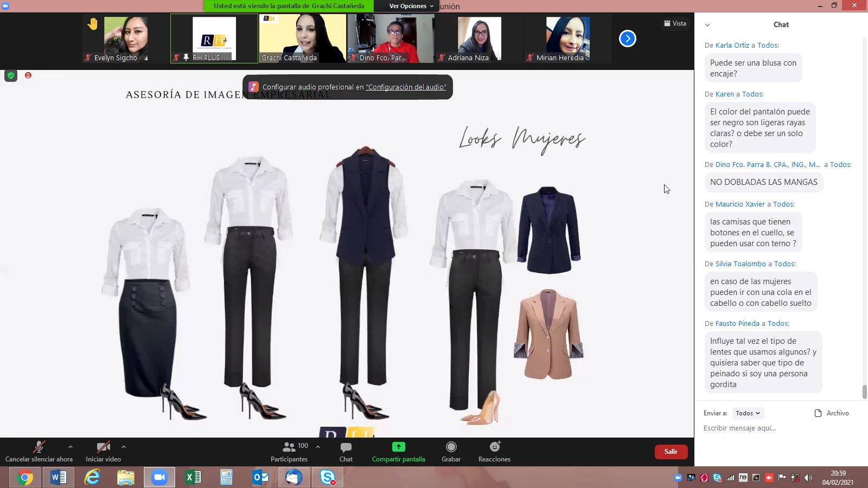This screenshot has width=868, height=488.
Task: Open the Reacciones emoji icon
Action: (494, 447)
